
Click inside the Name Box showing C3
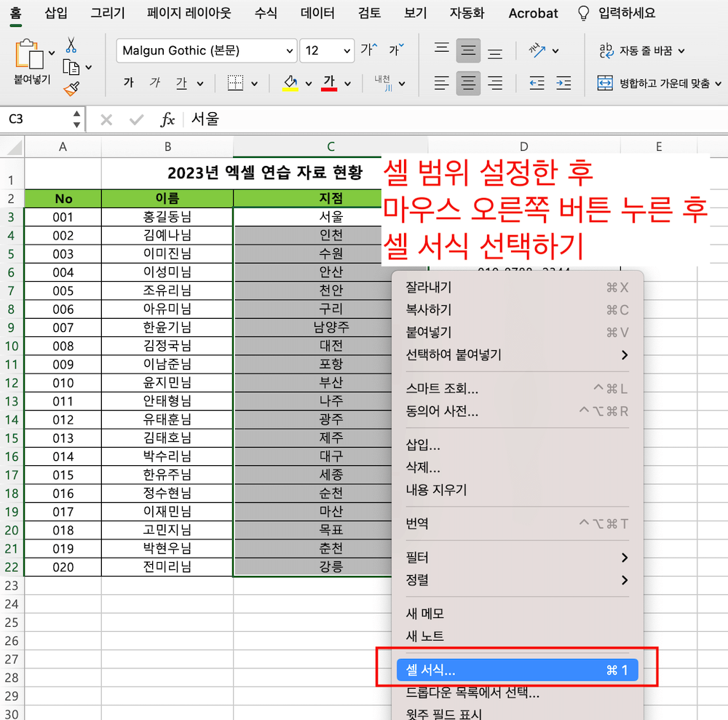point(36,118)
